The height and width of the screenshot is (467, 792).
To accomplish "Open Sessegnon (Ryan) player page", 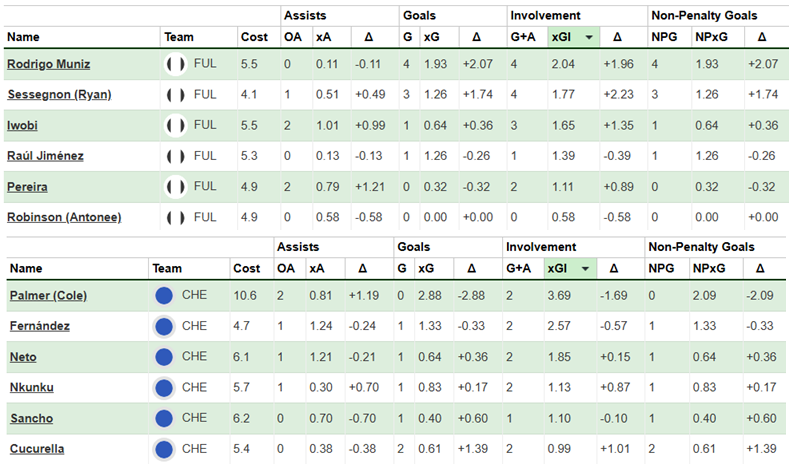I will pos(59,95).
